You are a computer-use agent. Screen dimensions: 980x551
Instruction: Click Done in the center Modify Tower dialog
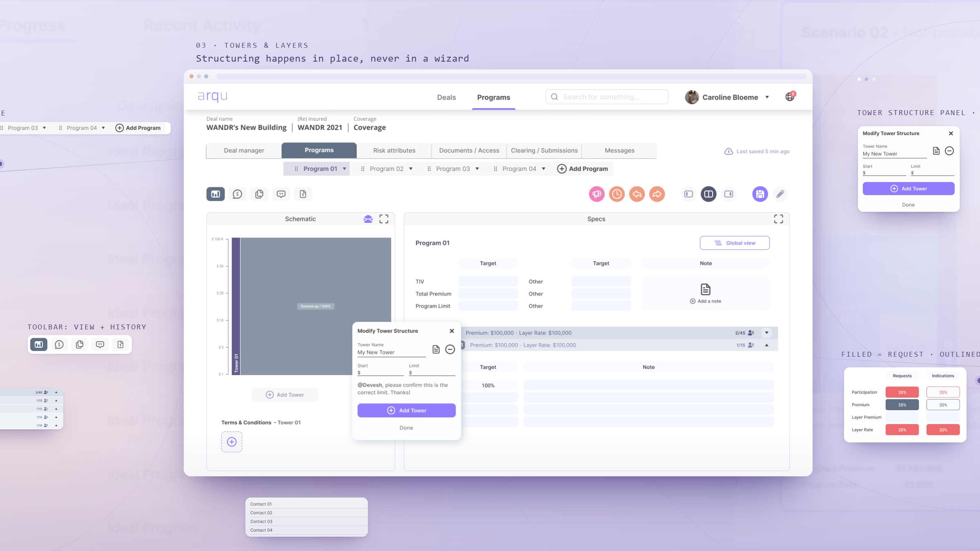click(x=406, y=428)
